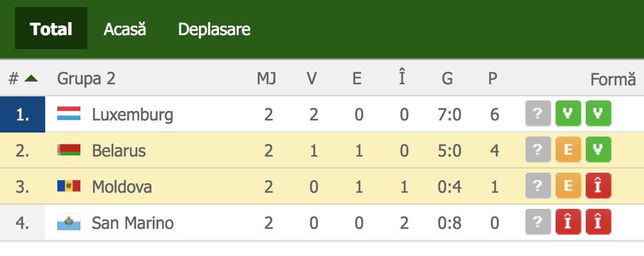Click the San Marino flag icon

coord(69,222)
